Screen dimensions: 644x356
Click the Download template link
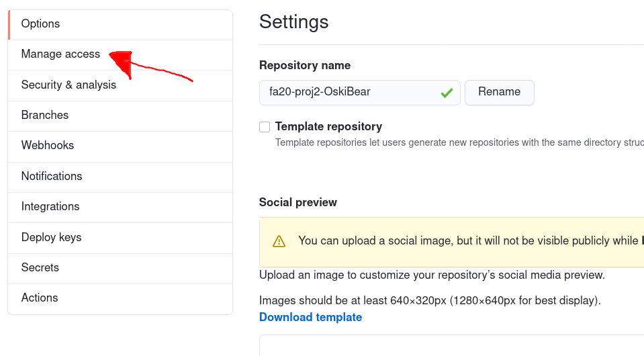(310, 317)
